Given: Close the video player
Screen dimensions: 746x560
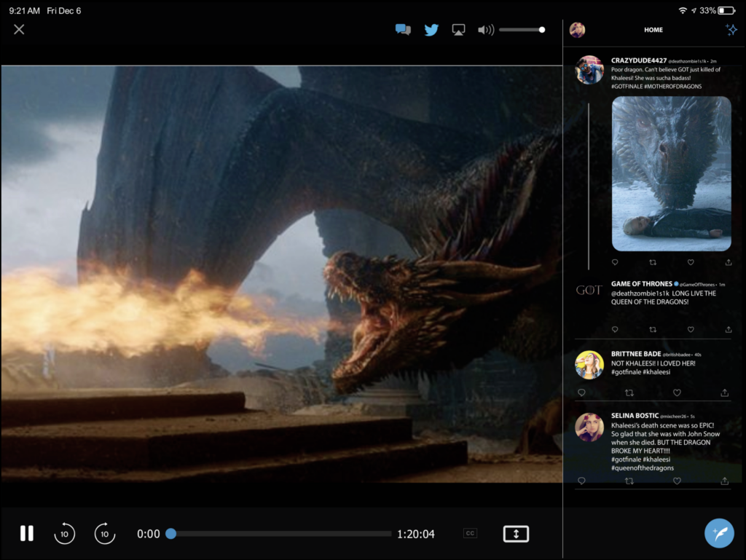Looking at the screenshot, I should [19, 29].
